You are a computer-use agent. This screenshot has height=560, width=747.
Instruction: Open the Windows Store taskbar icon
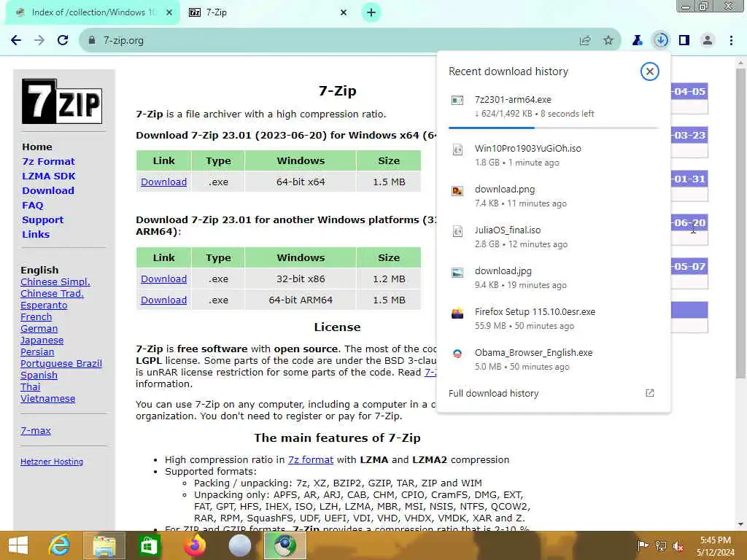[x=149, y=545]
